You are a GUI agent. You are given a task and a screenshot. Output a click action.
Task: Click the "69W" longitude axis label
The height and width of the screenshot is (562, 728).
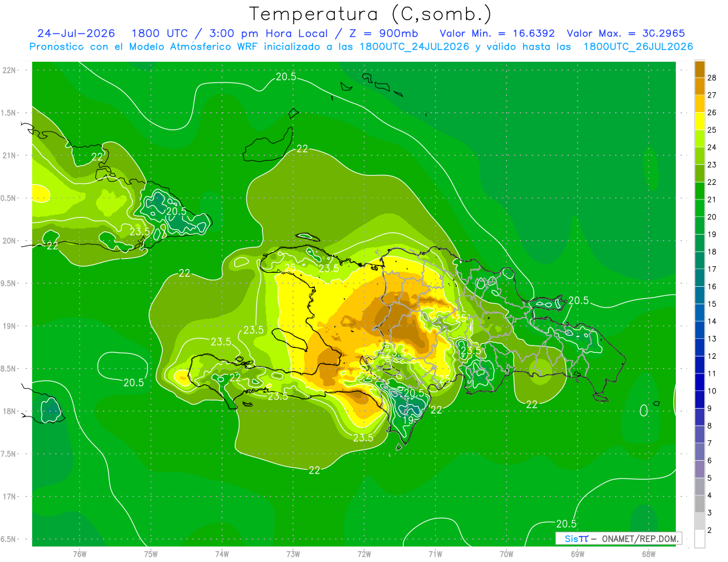[578, 554]
